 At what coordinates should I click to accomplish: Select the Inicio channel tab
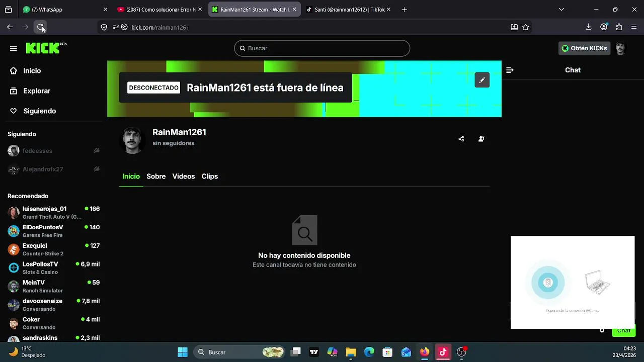[x=131, y=176]
